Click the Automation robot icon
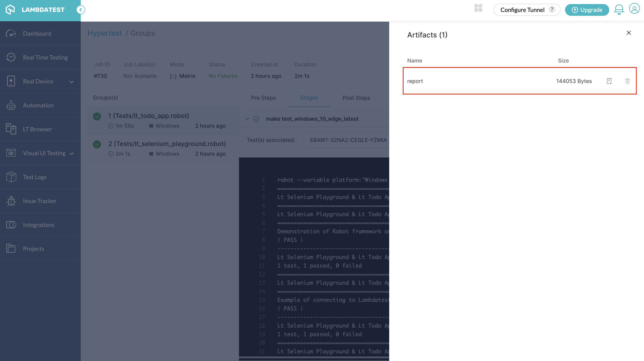This screenshot has width=644, height=361. click(x=11, y=105)
